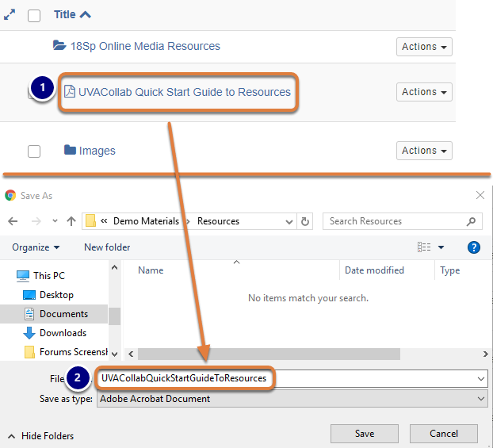Change the view layout icon

pyautogui.click(x=424, y=247)
